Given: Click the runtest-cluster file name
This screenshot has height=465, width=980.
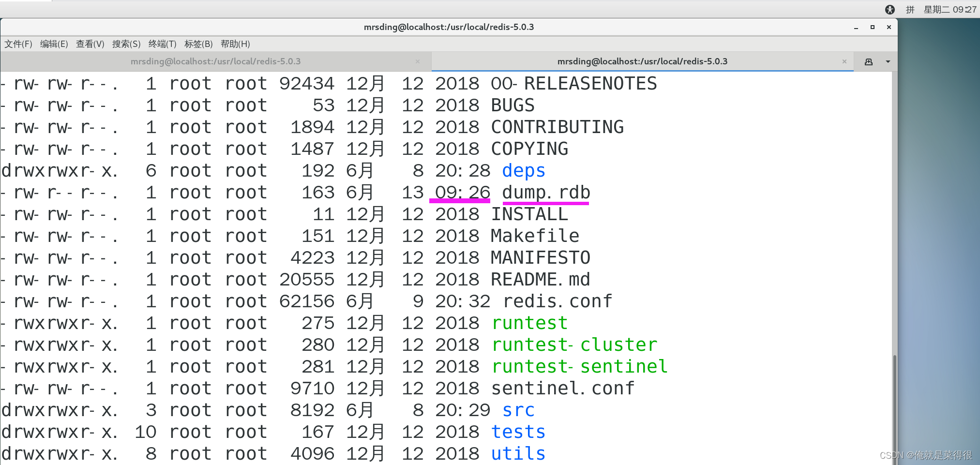Looking at the screenshot, I should pyautogui.click(x=574, y=345).
